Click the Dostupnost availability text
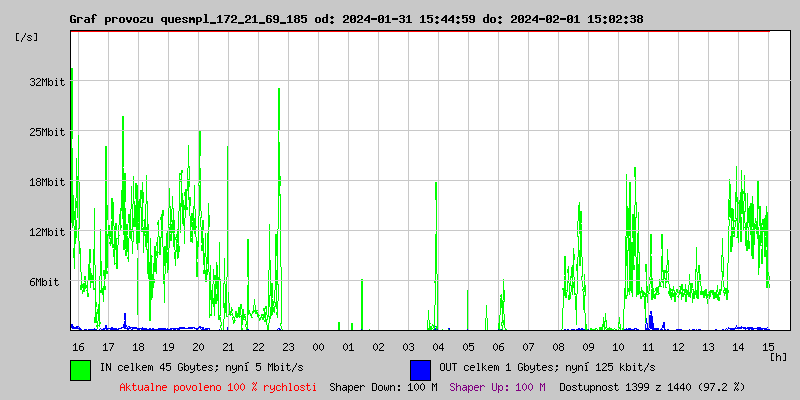800x400 pixels. (652, 386)
